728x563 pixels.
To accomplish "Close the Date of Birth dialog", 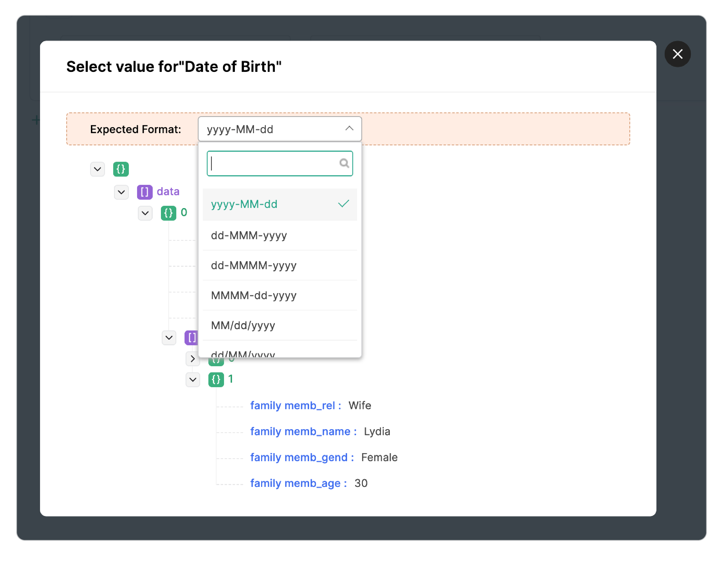I will [x=678, y=54].
